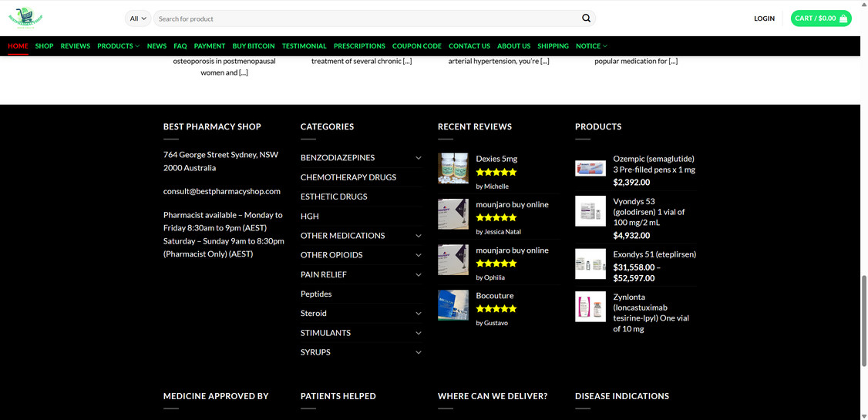Open the HGH category
This screenshot has width=868, height=420.
(309, 216)
